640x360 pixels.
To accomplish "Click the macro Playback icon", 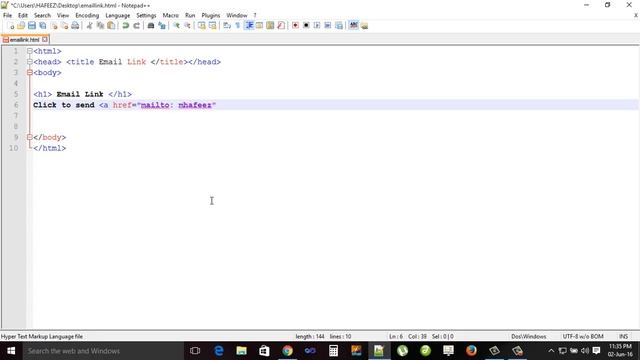I will pos(317,26).
